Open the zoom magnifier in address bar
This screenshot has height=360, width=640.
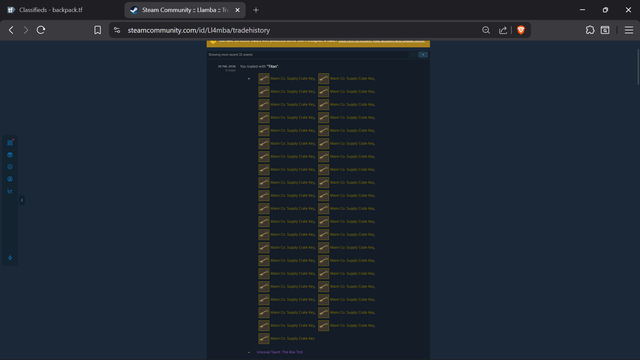[486, 30]
